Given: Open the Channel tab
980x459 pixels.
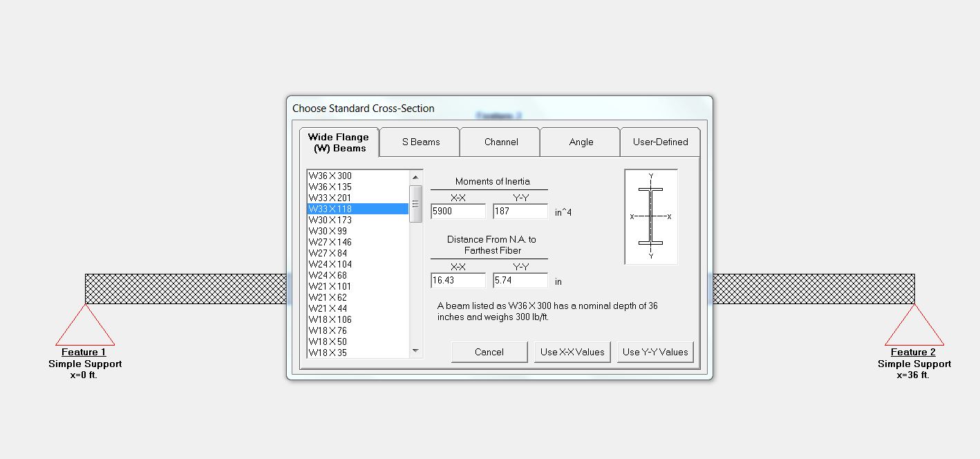Looking at the screenshot, I should click(x=501, y=142).
